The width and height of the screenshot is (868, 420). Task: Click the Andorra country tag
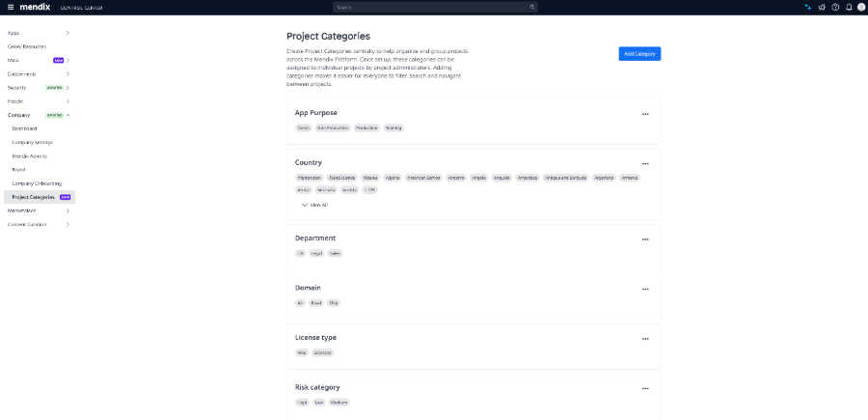456,178
